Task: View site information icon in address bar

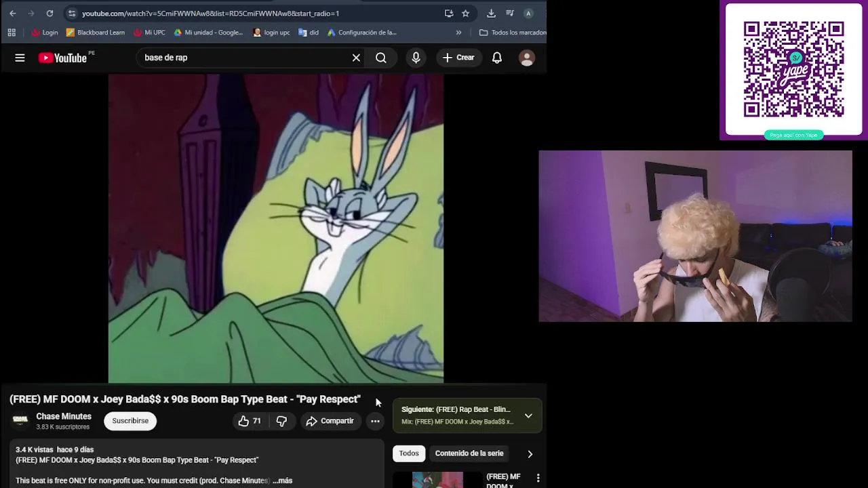Action: (72, 13)
